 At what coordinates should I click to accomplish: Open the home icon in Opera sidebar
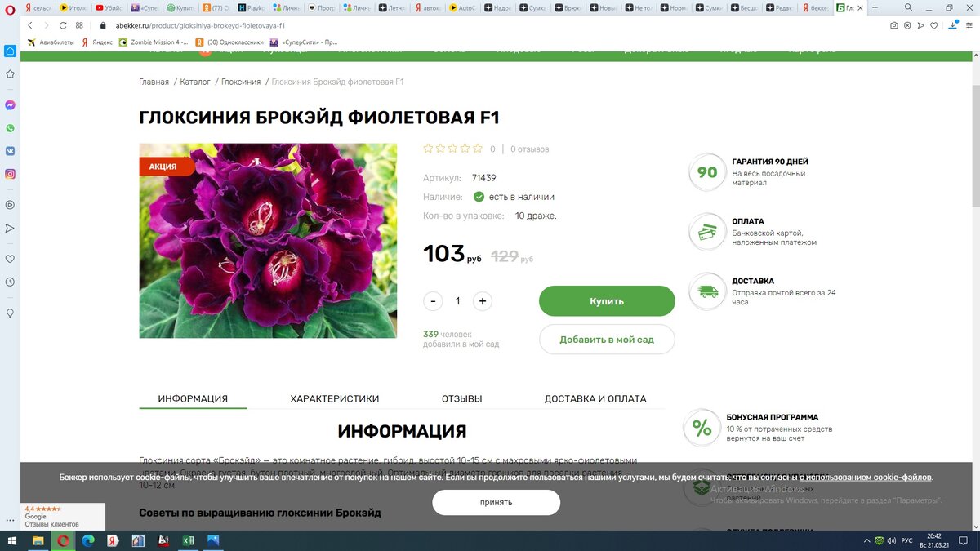pyautogui.click(x=10, y=51)
